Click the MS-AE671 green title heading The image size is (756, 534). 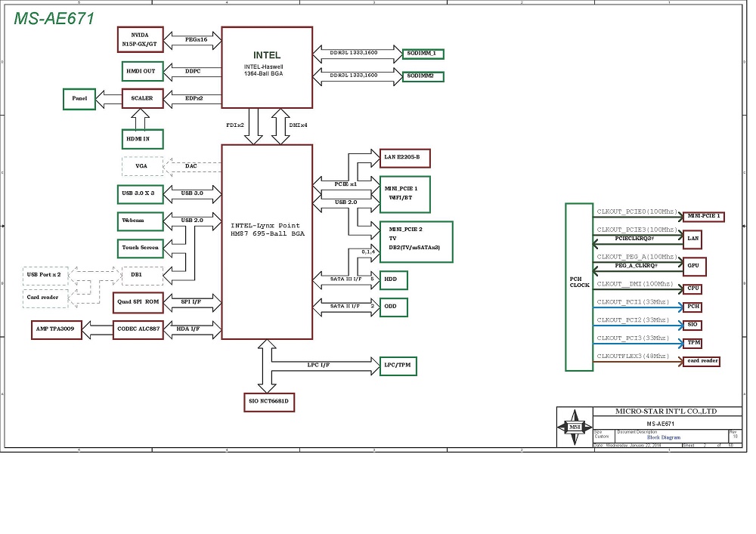point(54,18)
